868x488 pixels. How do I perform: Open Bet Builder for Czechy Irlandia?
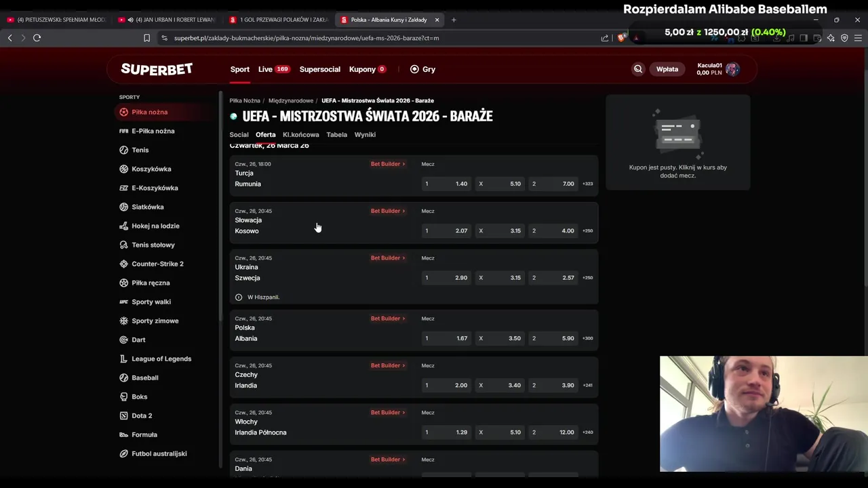pyautogui.click(x=387, y=365)
